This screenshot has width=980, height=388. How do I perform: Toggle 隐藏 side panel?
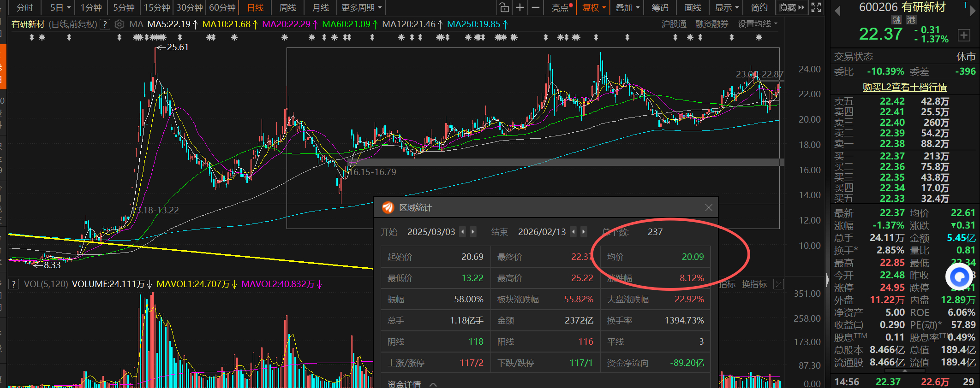792,7
